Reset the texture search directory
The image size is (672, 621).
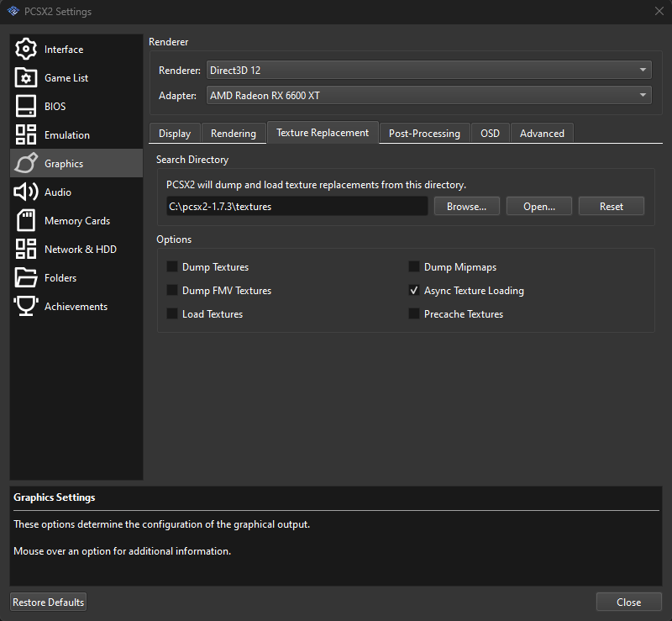point(612,206)
